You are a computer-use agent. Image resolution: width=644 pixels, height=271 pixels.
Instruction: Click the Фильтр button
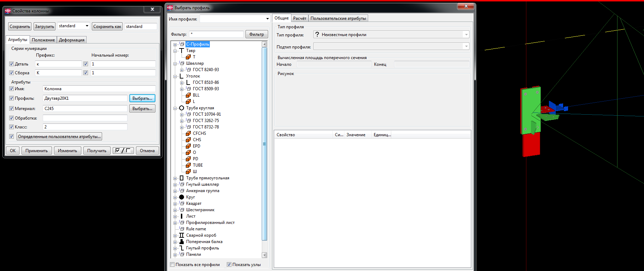pos(256,34)
